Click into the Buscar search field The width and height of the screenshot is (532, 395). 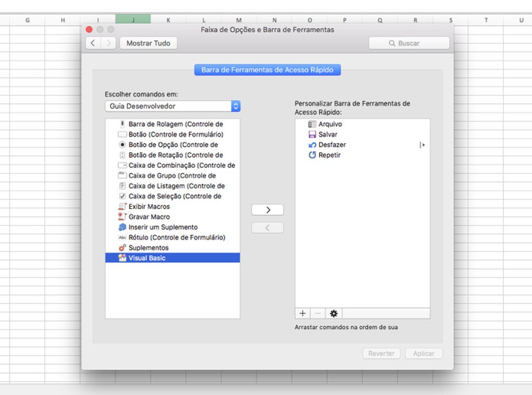[x=409, y=43]
